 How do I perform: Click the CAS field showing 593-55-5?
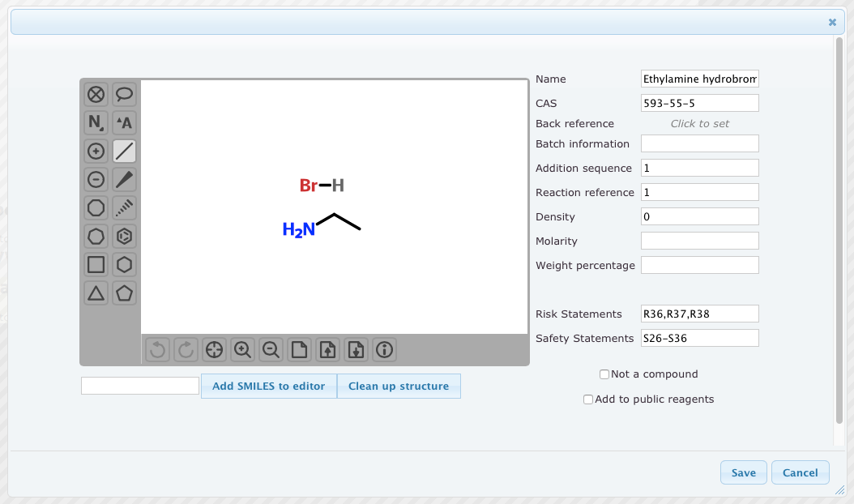[x=700, y=103]
